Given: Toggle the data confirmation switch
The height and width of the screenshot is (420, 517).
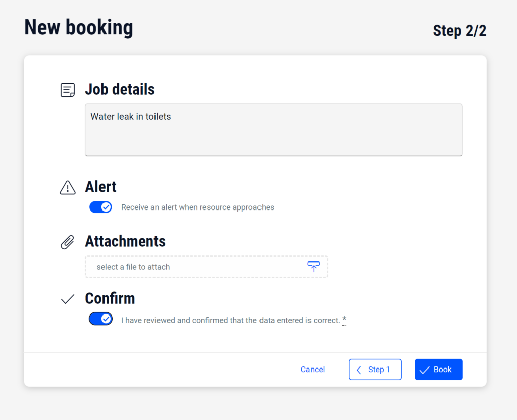Looking at the screenshot, I should (x=100, y=319).
